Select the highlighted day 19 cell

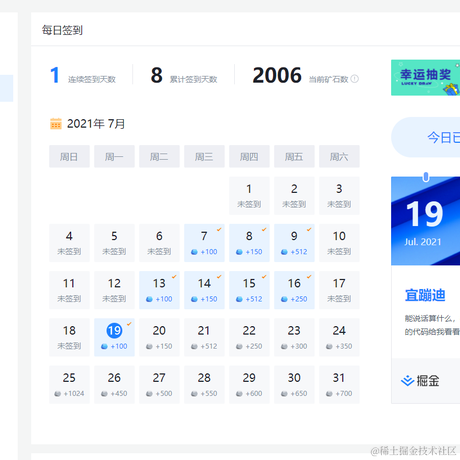point(114,337)
